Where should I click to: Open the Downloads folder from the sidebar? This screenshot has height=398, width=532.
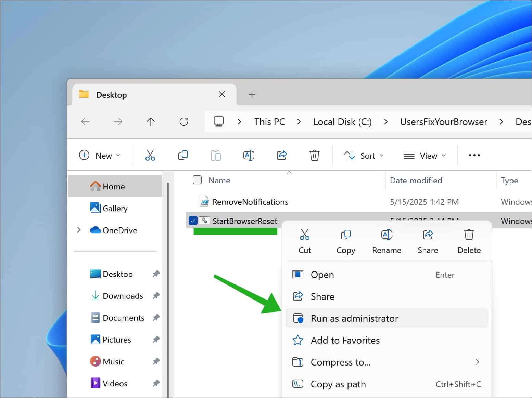coord(123,296)
